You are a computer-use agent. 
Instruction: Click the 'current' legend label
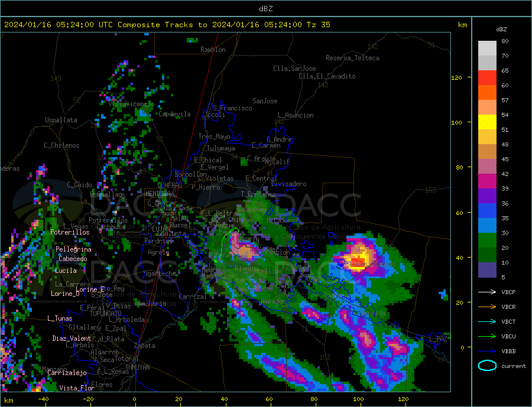pyautogui.click(x=514, y=366)
